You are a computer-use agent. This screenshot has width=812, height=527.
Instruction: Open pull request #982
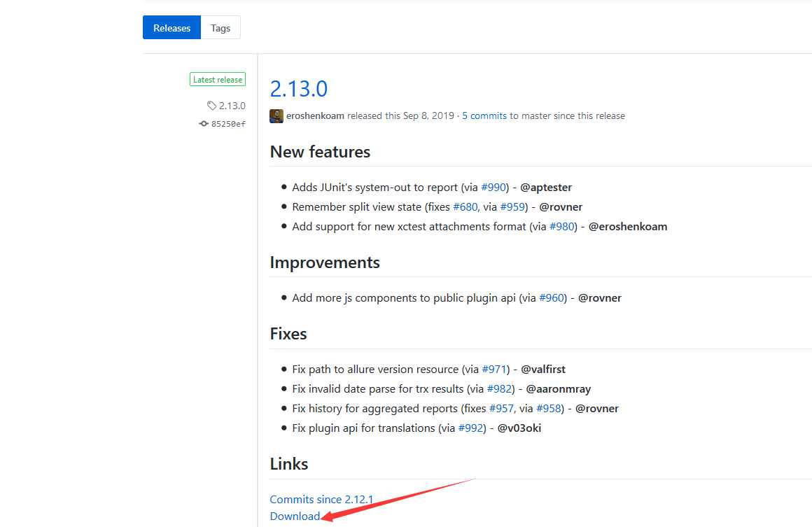pyautogui.click(x=499, y=389)
